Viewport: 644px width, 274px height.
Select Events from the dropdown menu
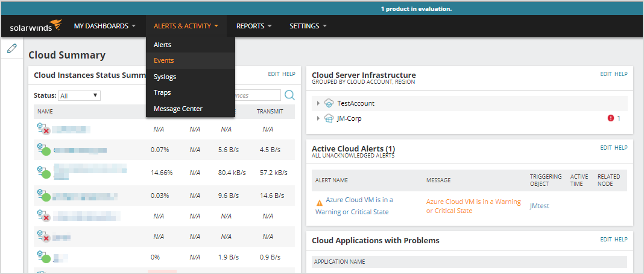click(x=164, y=60)
